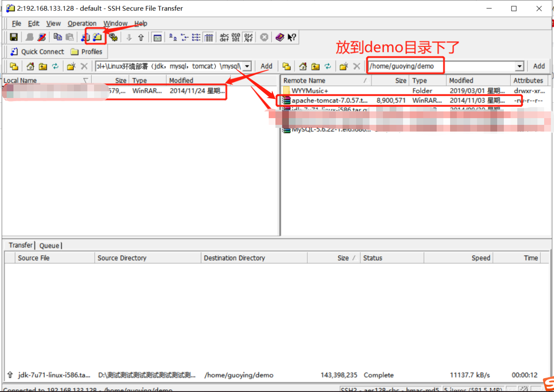Create new folder in local pane
Viewport: 554px width, 392px height.
coord(71,66)
